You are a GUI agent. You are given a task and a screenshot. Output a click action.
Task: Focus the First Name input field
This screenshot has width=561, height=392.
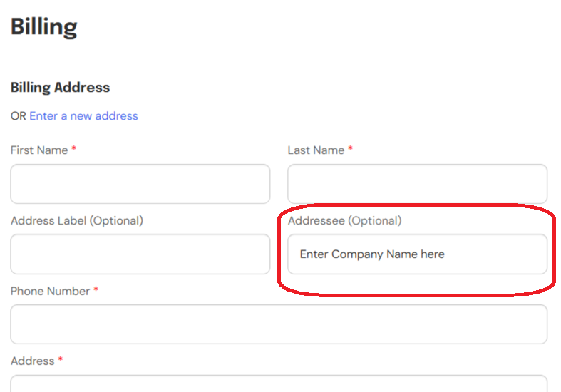pyautogui.click(x=140, y=184)
